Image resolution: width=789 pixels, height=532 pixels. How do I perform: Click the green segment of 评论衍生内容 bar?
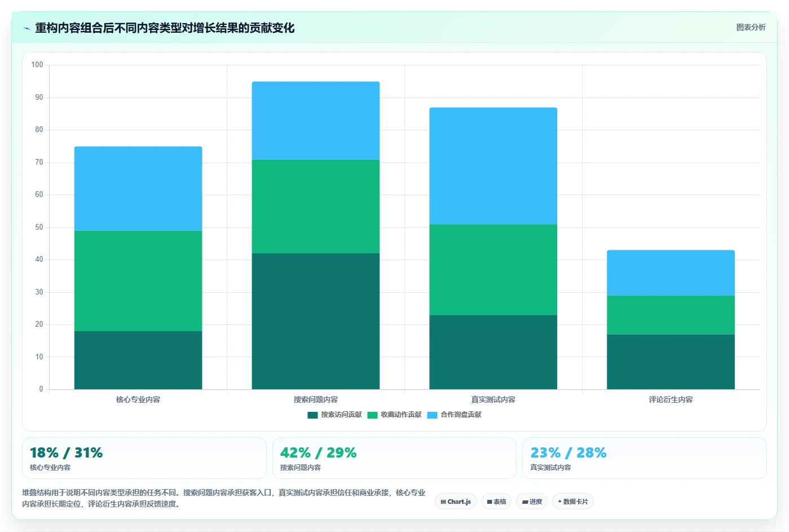click(x=671, y=315)
